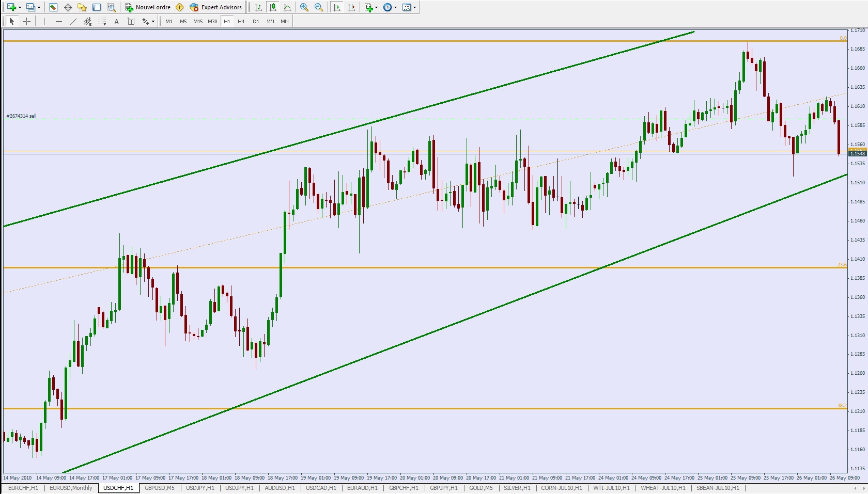
Task: Launch MetaEditor with the yellow diamond icon
Action: (x=180, y=7)
